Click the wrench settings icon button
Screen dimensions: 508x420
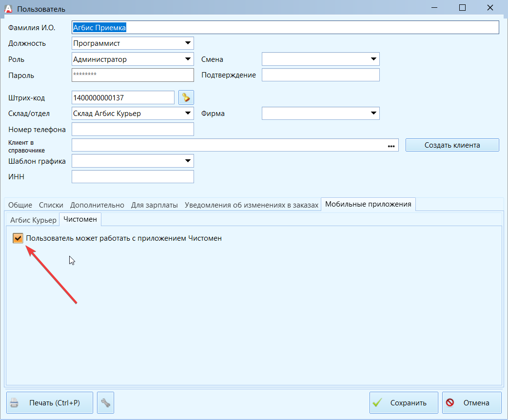[105, 402]
